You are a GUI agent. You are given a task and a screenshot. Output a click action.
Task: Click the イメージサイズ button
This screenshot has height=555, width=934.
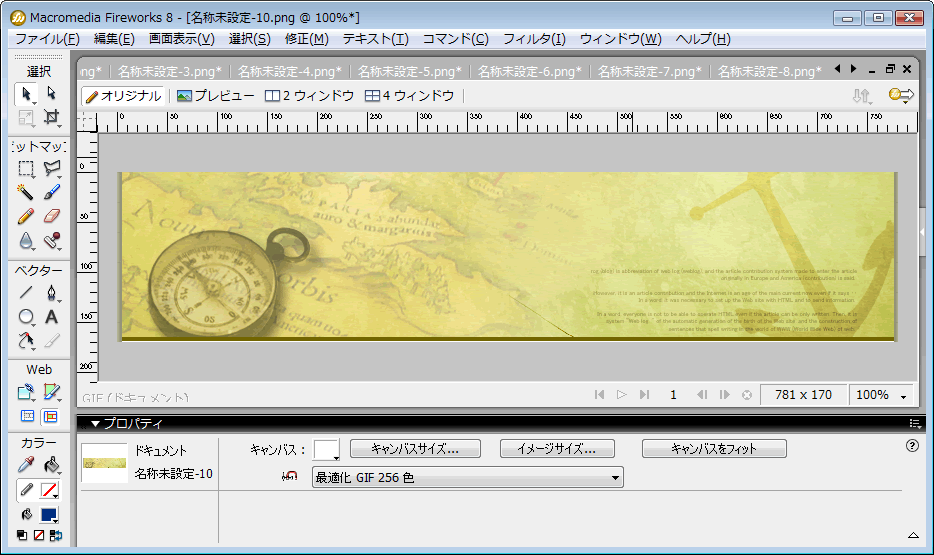tap(557, 449)
